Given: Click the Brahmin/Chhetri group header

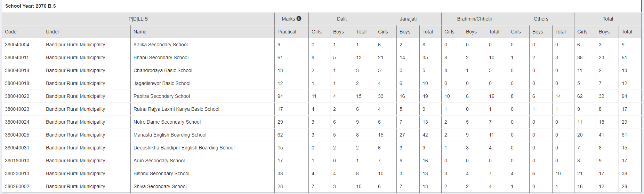Looking at the screenshot, I should pos(475,19).
